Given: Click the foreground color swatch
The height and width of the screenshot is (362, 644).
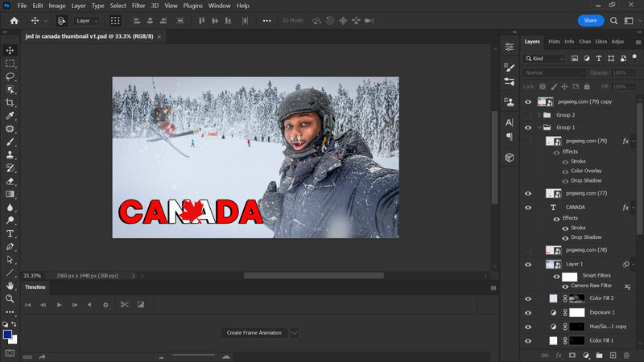Looking at the screenshot, I should point(7,334).
